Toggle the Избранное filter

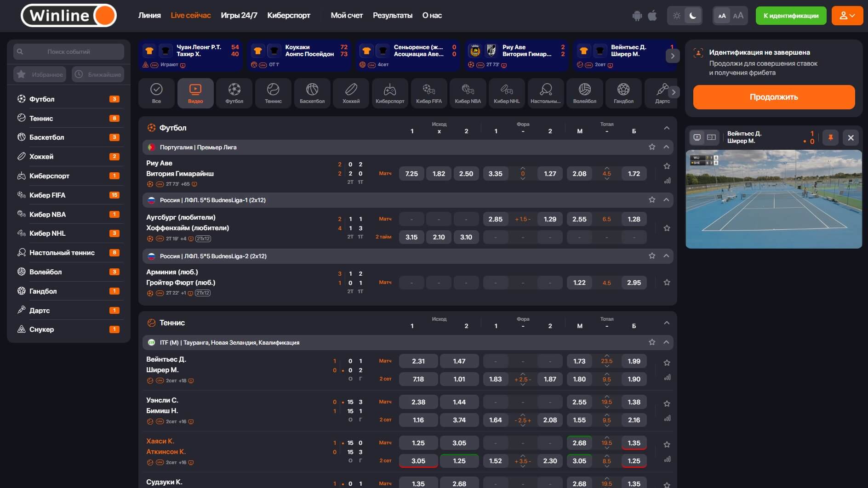pyautogui.click(x=40, y=74)
